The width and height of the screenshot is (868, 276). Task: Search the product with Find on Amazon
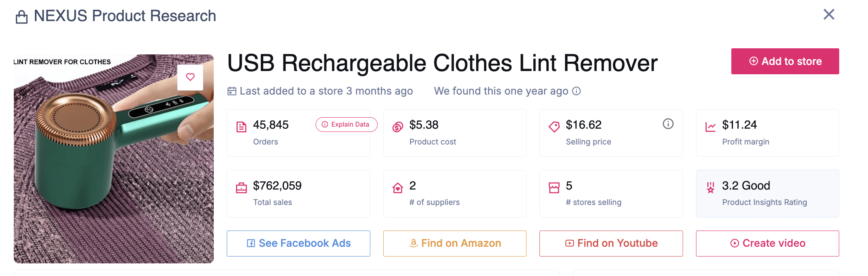click(455, 243)
